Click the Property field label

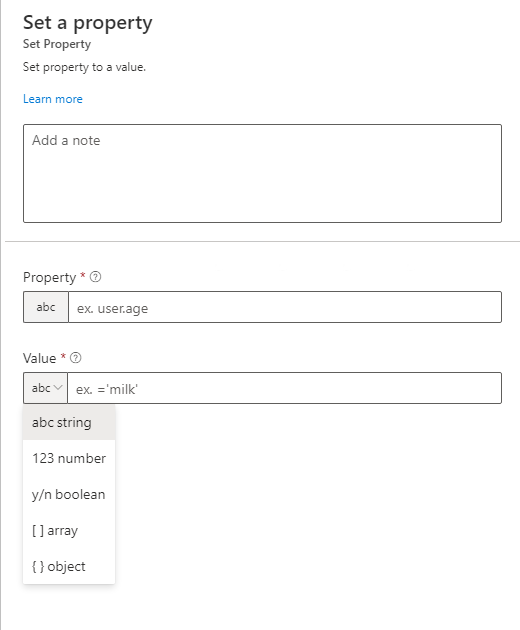tap(49, 277)
